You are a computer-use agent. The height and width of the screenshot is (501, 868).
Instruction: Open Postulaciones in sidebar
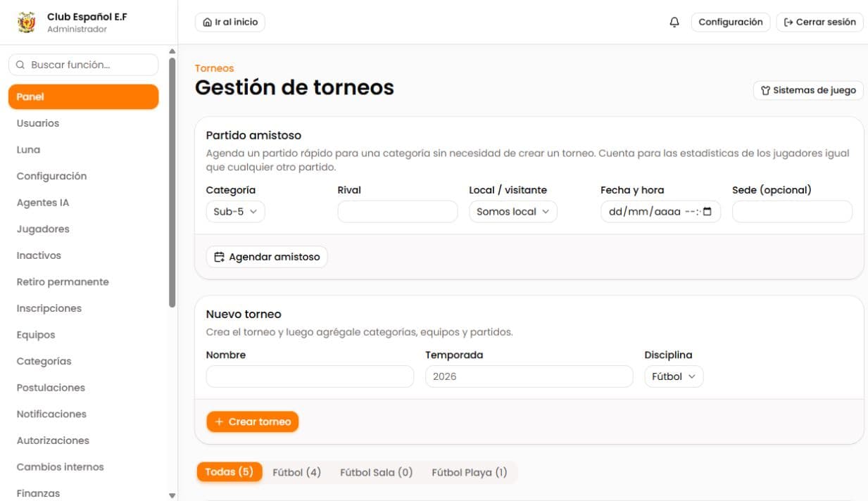point(83,388)
